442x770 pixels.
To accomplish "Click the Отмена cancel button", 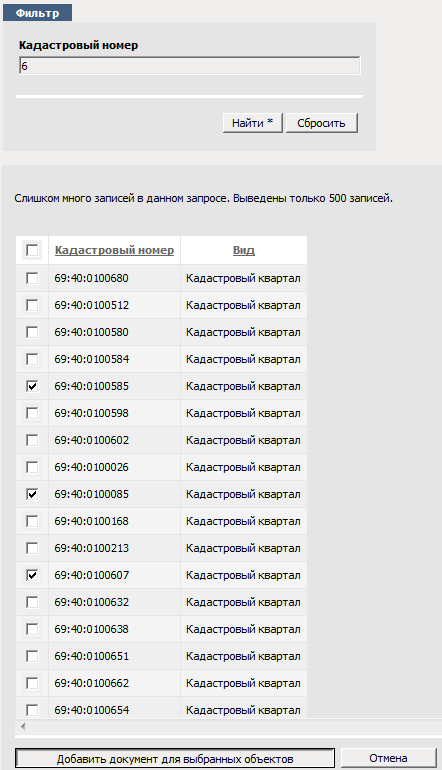I will point(388,758).
